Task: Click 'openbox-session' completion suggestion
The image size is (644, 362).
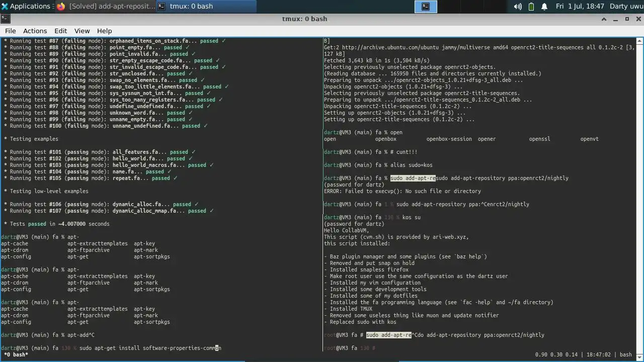Action: (x=449, y=139)
